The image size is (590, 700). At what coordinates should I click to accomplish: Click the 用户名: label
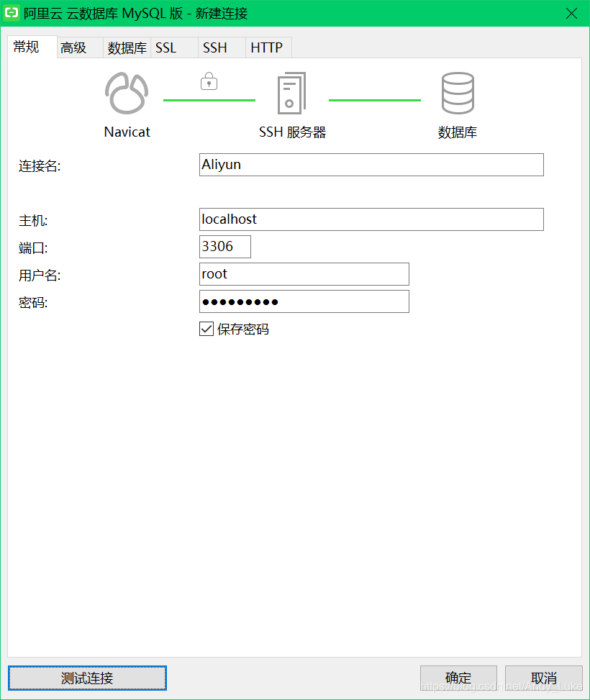tap(40, 276)
